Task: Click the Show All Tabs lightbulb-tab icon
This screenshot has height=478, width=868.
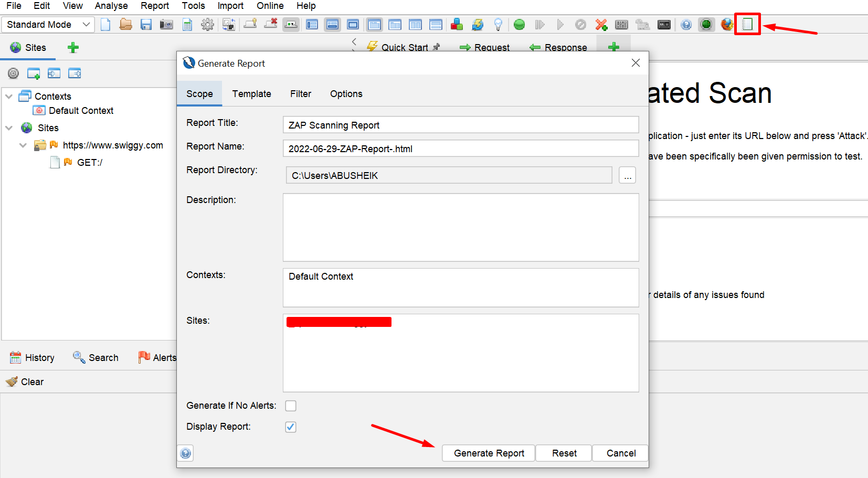Action: click(x=250, y=24)
